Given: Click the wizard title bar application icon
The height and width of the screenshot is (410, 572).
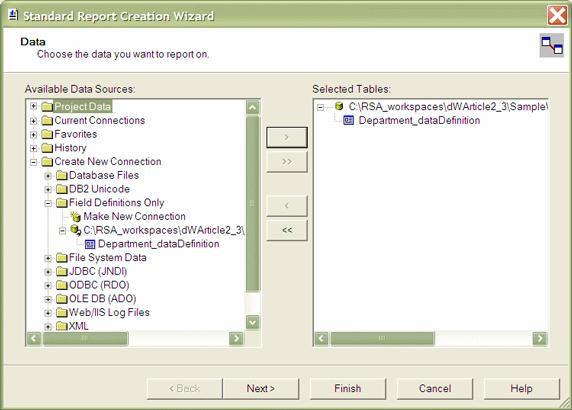Looking at the screenshot, I should click(13, 15).
